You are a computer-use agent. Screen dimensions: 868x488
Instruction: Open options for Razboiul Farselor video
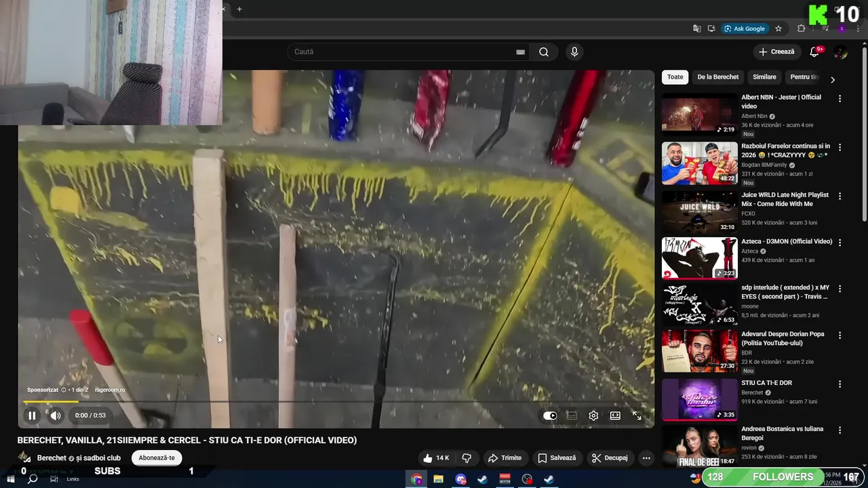[840, 148]
